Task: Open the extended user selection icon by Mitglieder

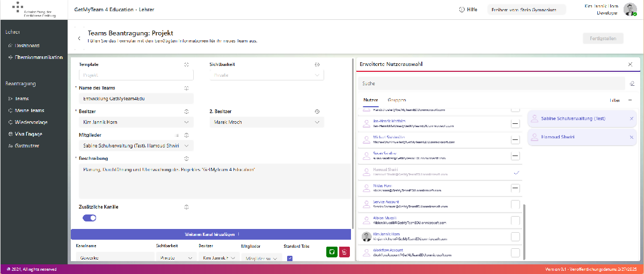Action: 178,135
